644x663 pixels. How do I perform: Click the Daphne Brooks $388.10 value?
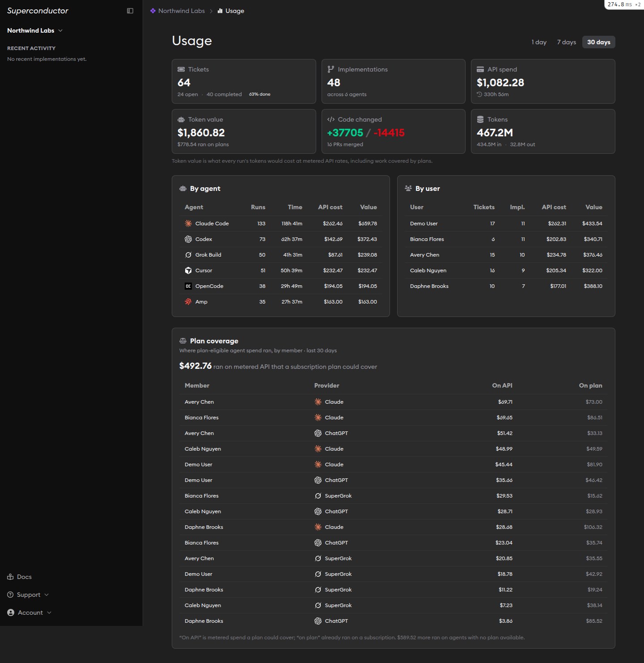pos(593,286)
